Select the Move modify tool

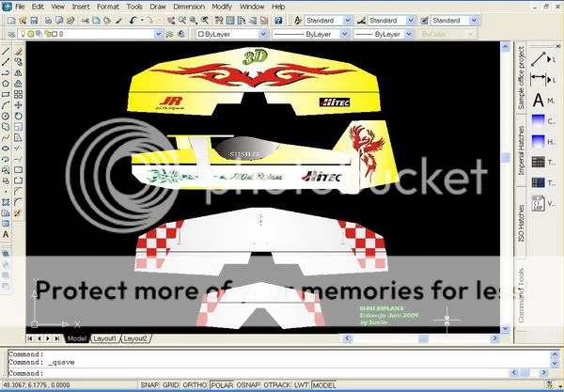(18, 105)
